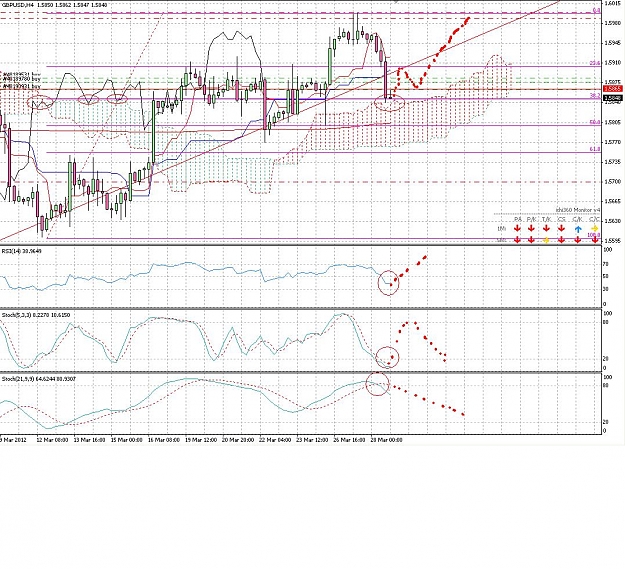Viewport: 625px width, 569px height.
Task: Click the top-row red arrow under the T/K column
Action: 546,229
